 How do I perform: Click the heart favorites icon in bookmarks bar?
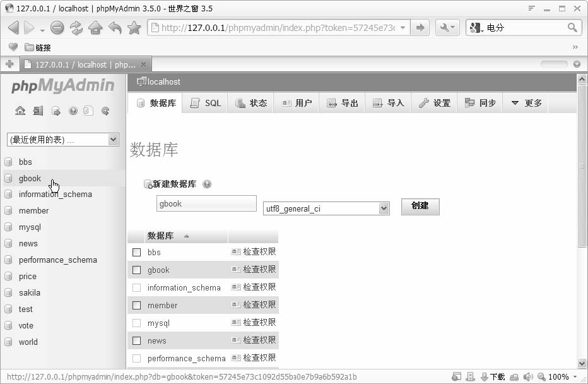tap(13, 47)
